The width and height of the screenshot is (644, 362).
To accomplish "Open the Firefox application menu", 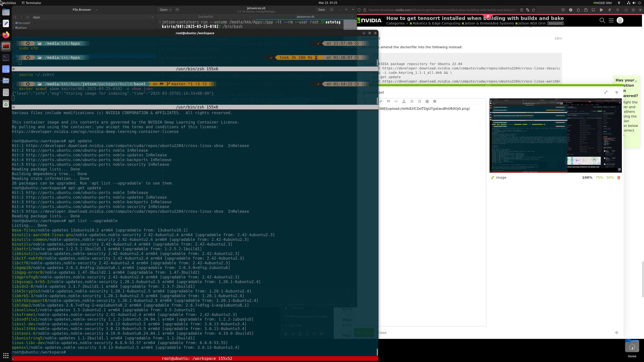I will point(618,10).
